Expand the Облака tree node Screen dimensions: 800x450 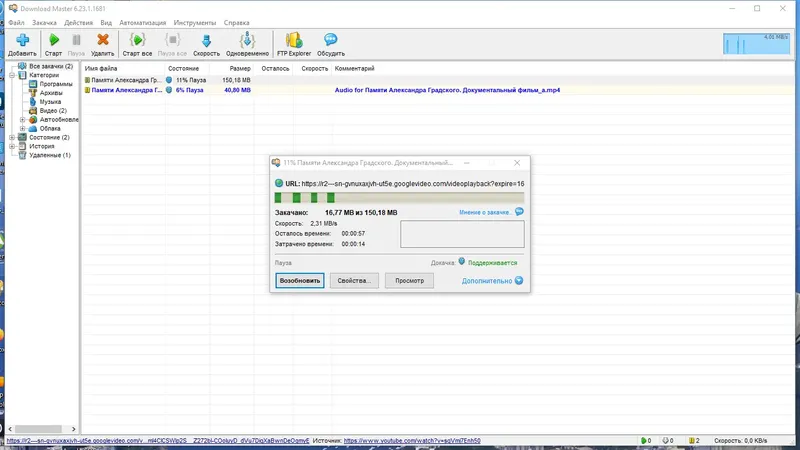[x=22, y=129]
